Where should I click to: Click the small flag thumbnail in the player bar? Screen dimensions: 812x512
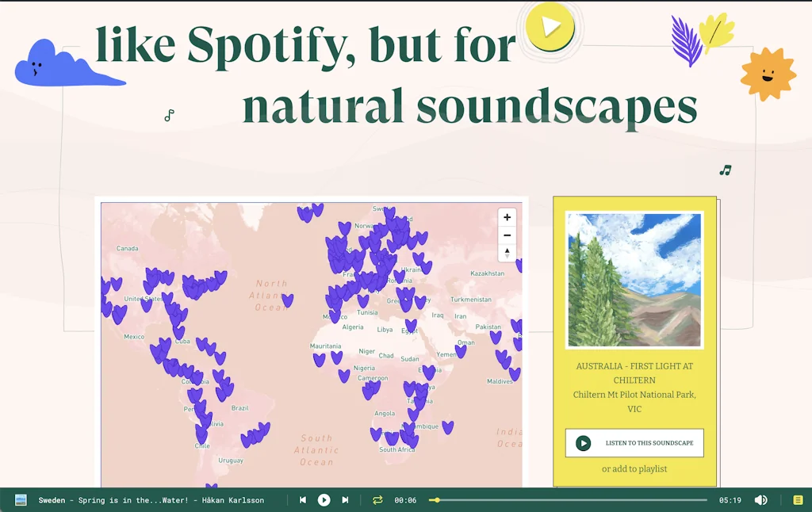[x=20, y=500]
